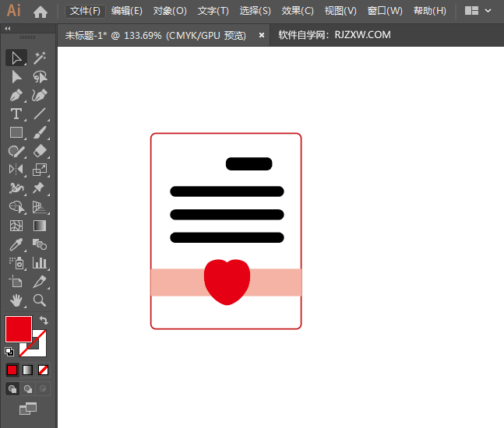The width and height of the screenshot is (504, 428).
Task: Select the Selection tool (black arrow)
Action: [x=16, y=58]
